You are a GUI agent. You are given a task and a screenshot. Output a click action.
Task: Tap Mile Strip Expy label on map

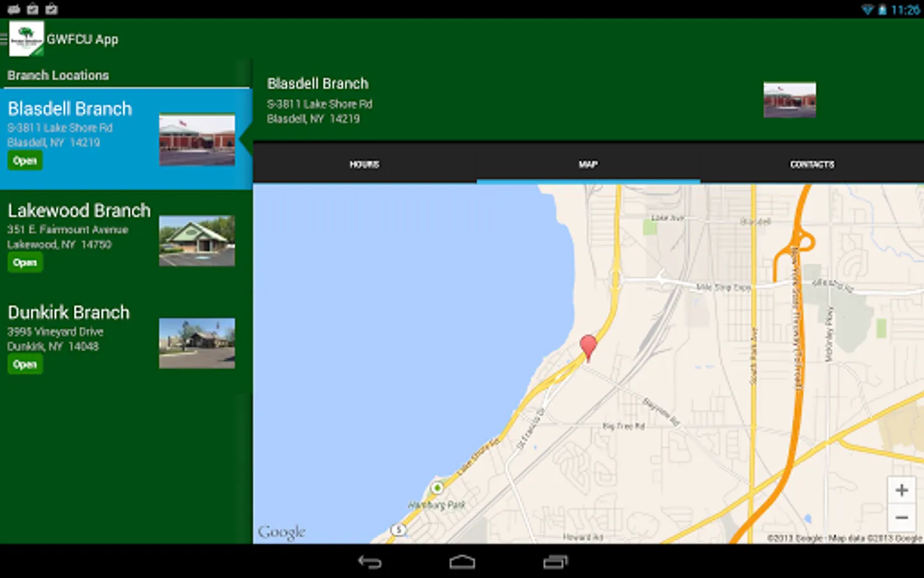coord(723,287)
